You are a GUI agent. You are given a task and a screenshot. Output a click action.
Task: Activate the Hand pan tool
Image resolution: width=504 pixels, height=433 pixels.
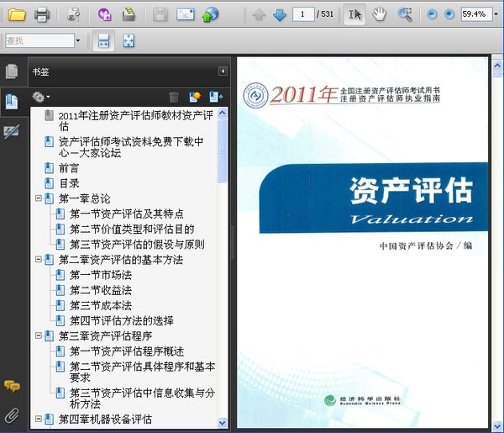(x=380, y=14)
